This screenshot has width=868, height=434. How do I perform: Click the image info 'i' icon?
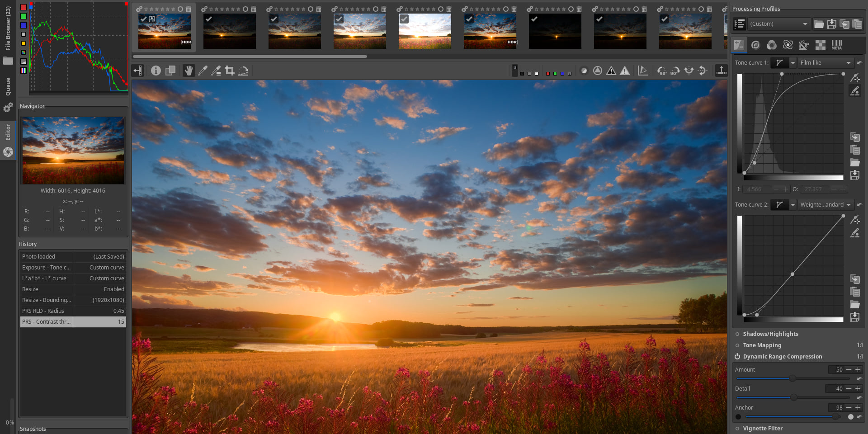point(156,71)
